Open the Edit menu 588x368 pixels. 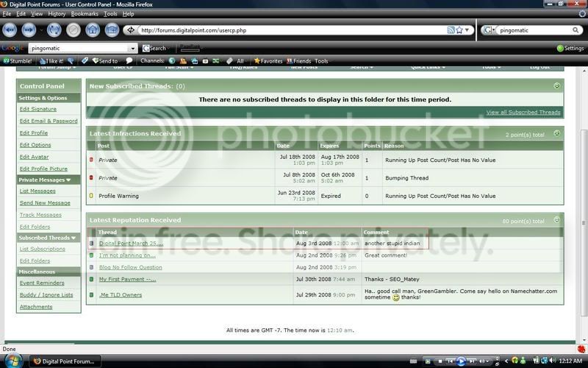tap(21, 14)
